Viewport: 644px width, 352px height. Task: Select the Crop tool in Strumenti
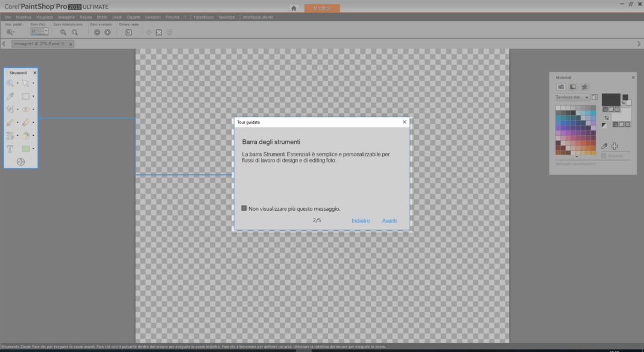tap(10, 109)
